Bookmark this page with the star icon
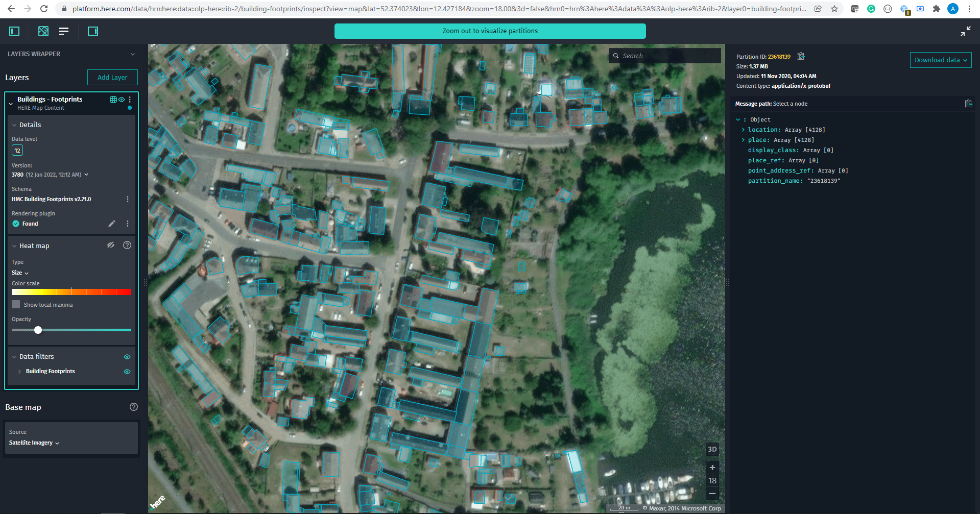This screenshot has width=980, height=514. (834, 9)
